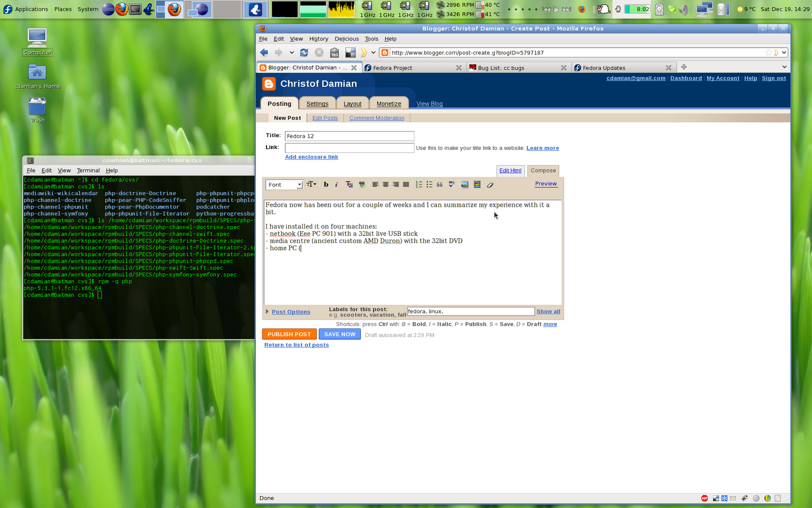Toggle center text alignment

coord(386,185)
